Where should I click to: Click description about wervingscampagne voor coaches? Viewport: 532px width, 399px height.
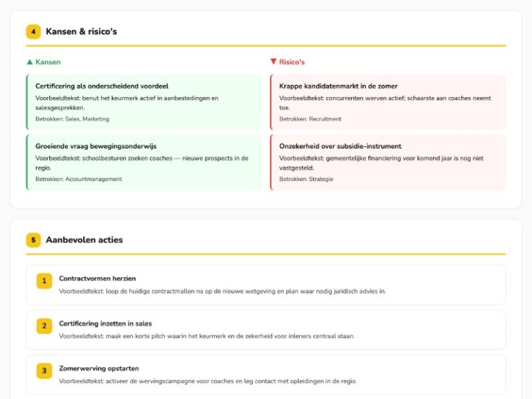208,381
